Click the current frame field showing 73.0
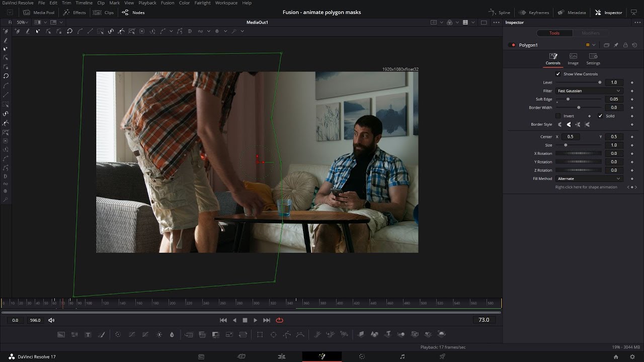 point(484,320)
